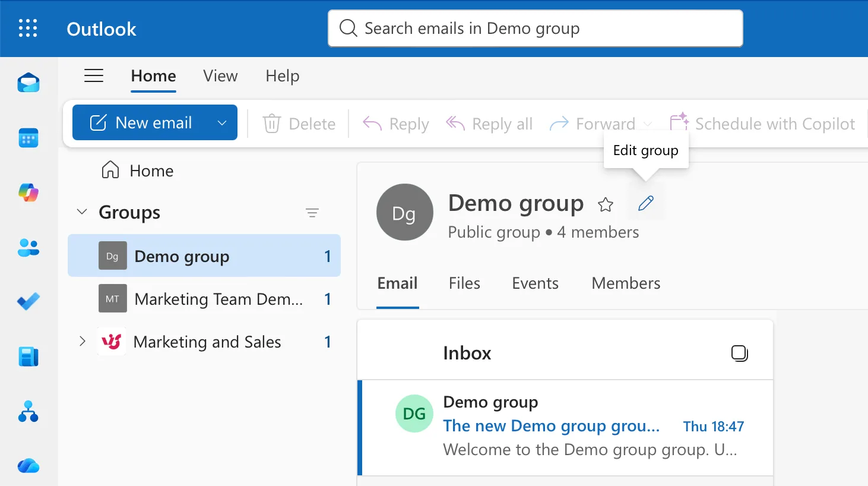Switch to the Members tab
The image size is (868, 486).
[x=625, y=283]
